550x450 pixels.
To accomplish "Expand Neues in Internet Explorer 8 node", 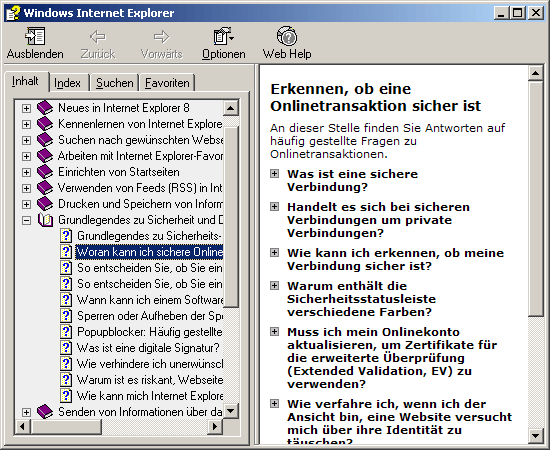I will (26, 108).
